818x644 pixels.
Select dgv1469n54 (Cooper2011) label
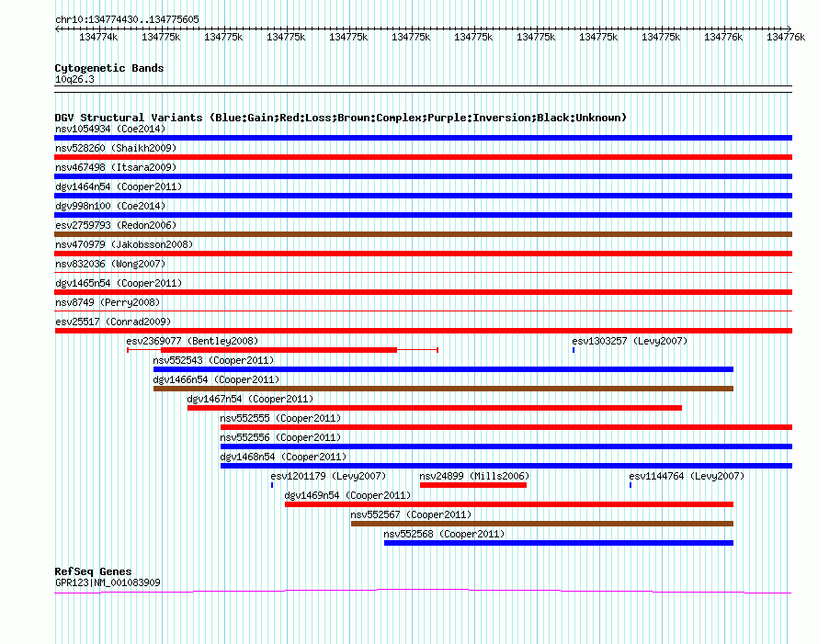coord(347,495)
